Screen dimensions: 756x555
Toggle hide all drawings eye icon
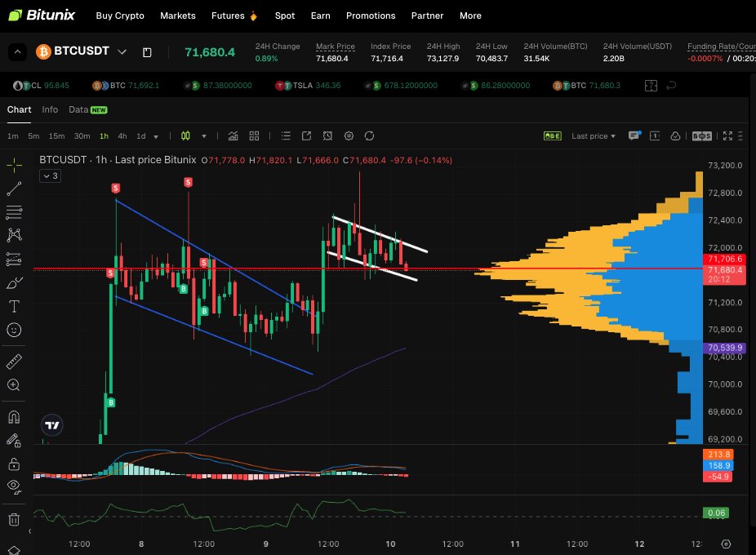[14, 487]
